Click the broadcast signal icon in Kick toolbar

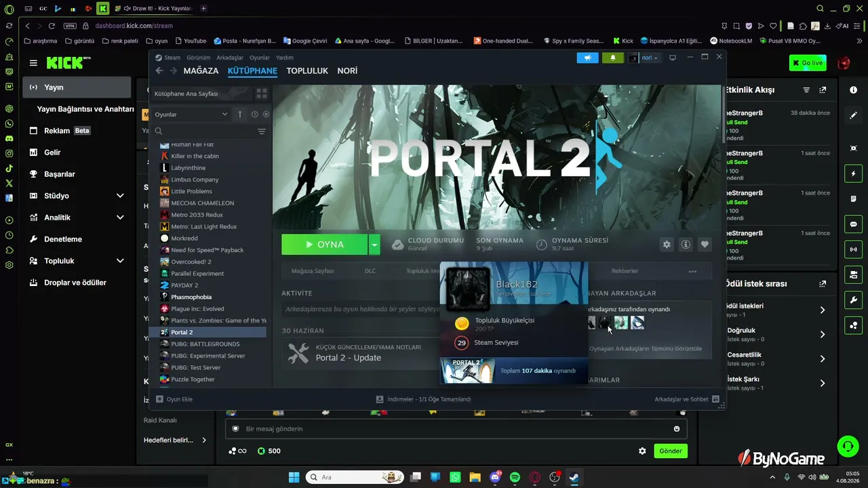pos(853,249)
